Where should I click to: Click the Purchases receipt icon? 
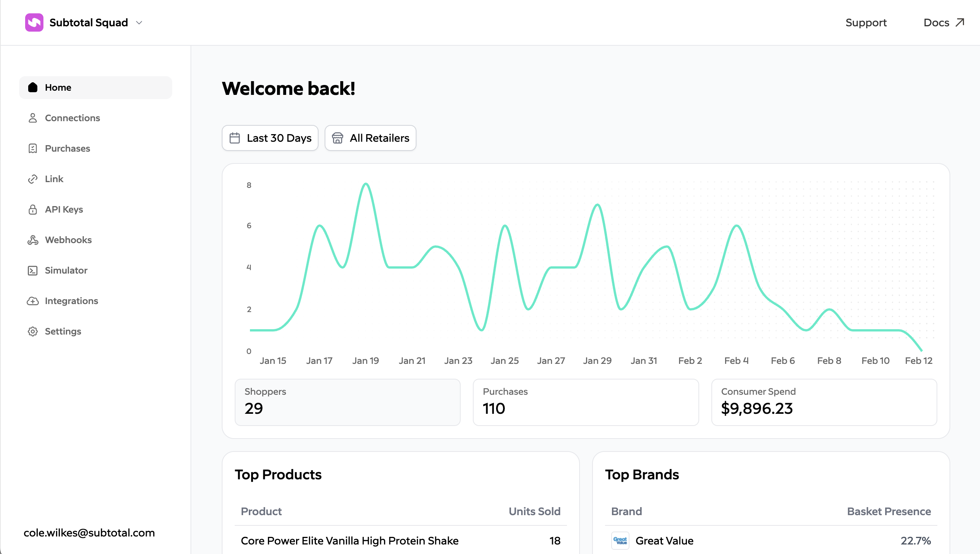coord(33,148)
